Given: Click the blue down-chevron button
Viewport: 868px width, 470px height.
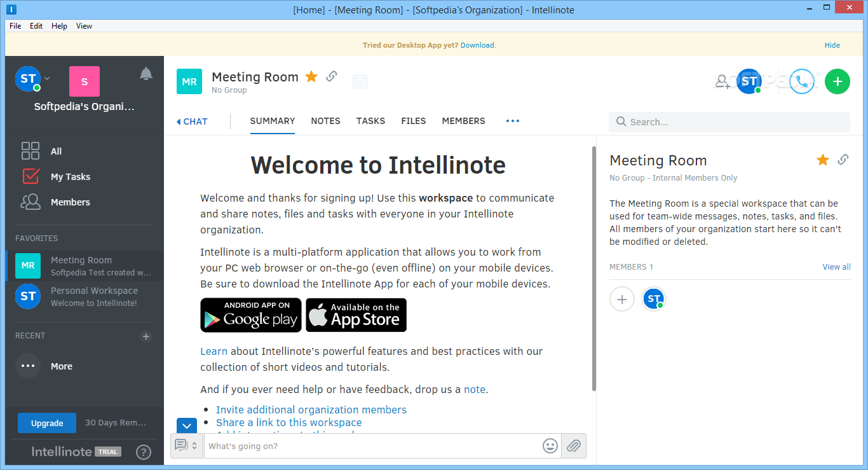Looking at the screenshot, I should tap(187, 426).
